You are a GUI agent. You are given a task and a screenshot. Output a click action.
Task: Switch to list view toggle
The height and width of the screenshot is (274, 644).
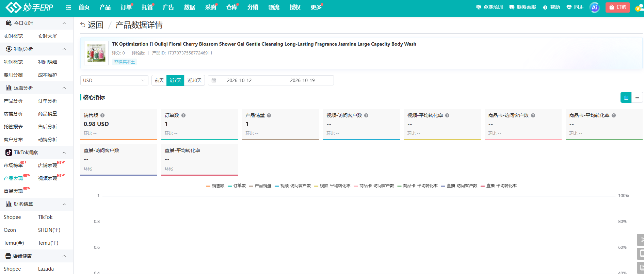[x=637, y=97]
